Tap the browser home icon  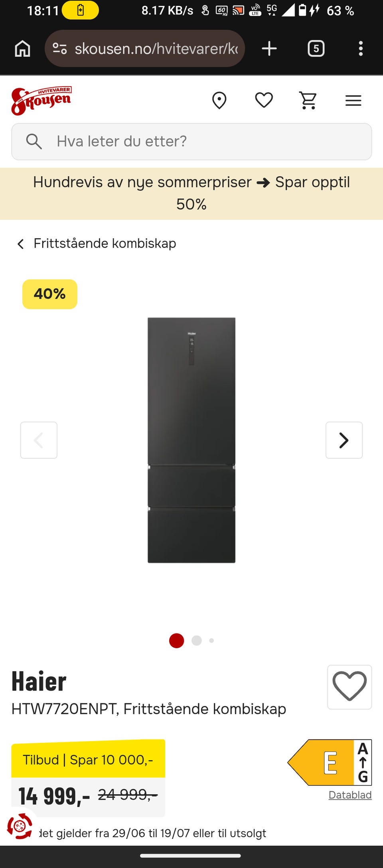tap(22, 49)
